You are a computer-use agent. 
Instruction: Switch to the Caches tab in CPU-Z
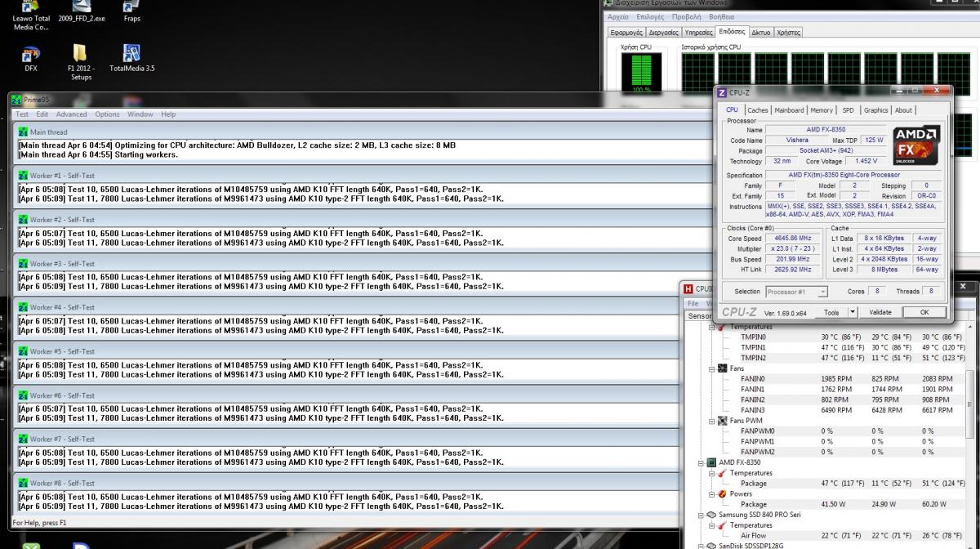tap(758, 110)
